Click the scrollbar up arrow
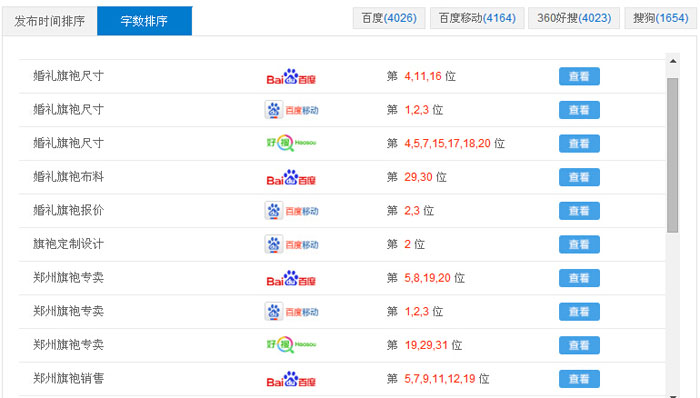700x398 pixels. [x=673, y=61]
